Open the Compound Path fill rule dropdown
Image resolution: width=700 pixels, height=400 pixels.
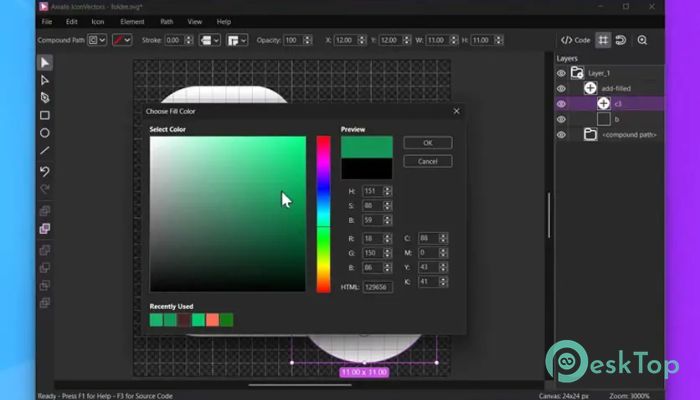[x=97, y=40]
